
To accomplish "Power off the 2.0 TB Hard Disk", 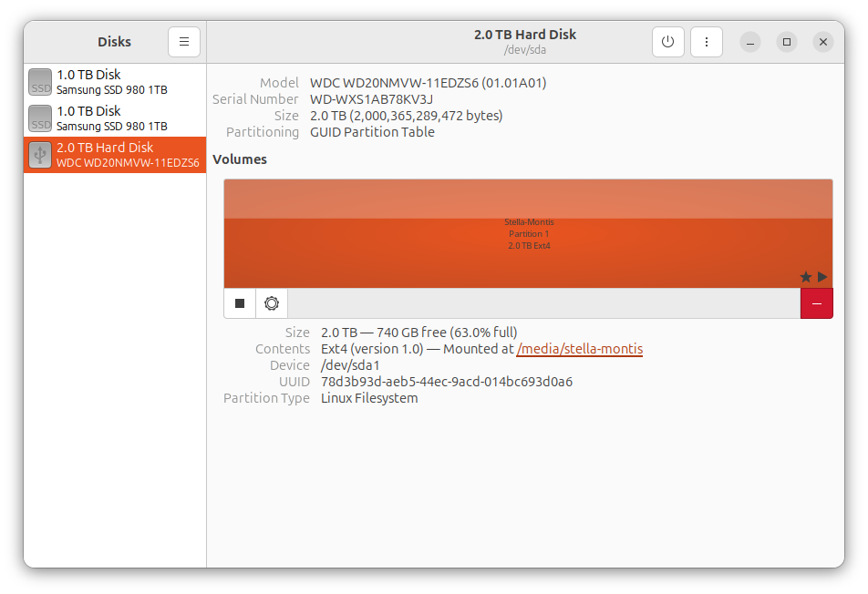I will [667, 42].
